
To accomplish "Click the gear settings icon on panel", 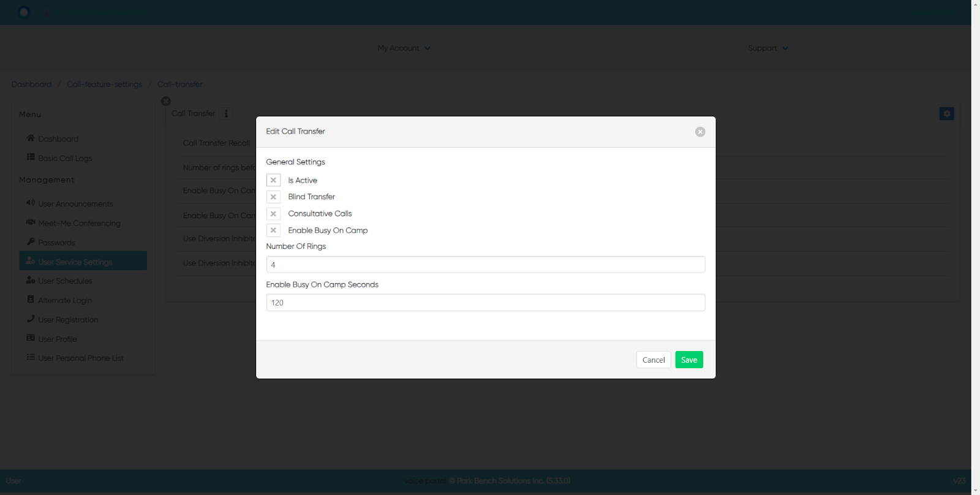I will point(947,113).
